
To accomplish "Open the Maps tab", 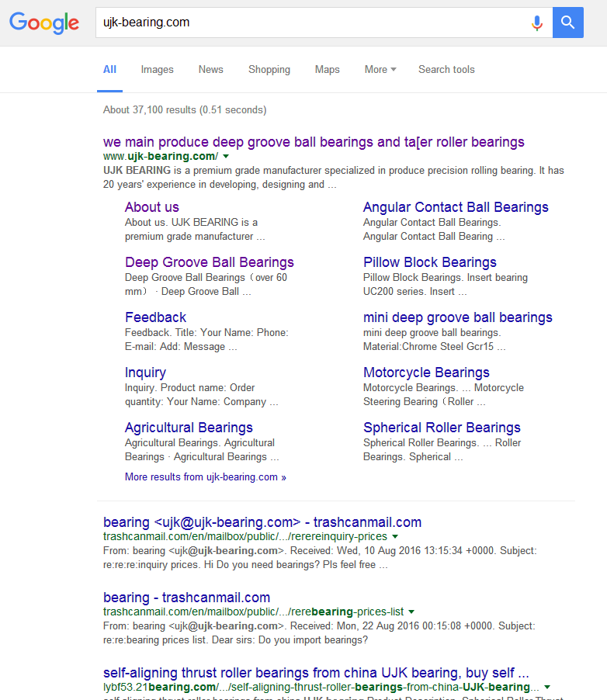I will click(327, 69).
